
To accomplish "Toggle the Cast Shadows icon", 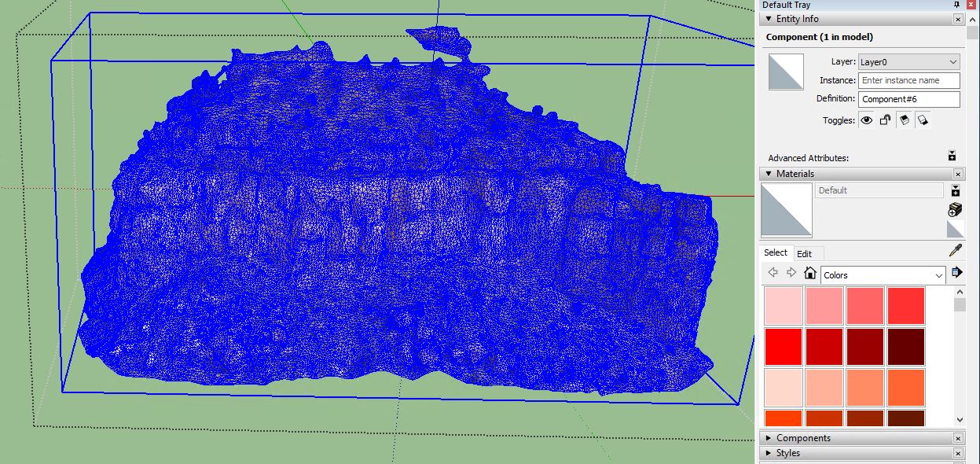I will [x=923, y=120].
